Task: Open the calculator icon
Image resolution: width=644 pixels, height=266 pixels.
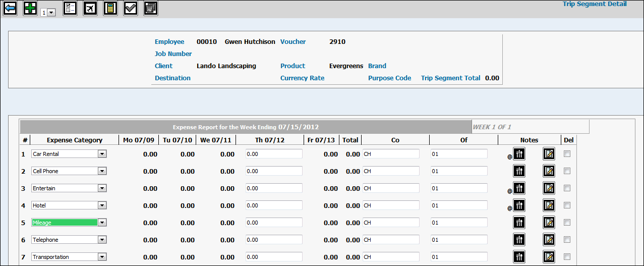Action: (x=110, y=8)
